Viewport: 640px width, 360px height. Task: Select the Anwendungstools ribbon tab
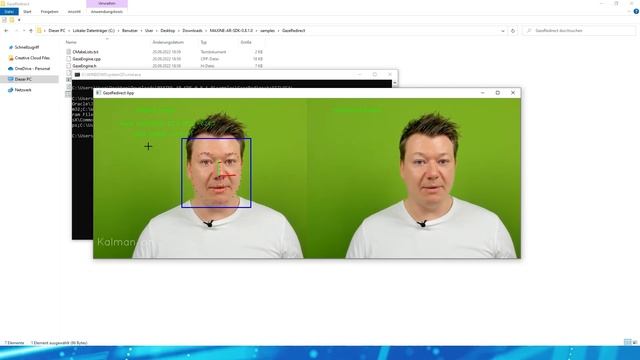click(x=107, y=11)
